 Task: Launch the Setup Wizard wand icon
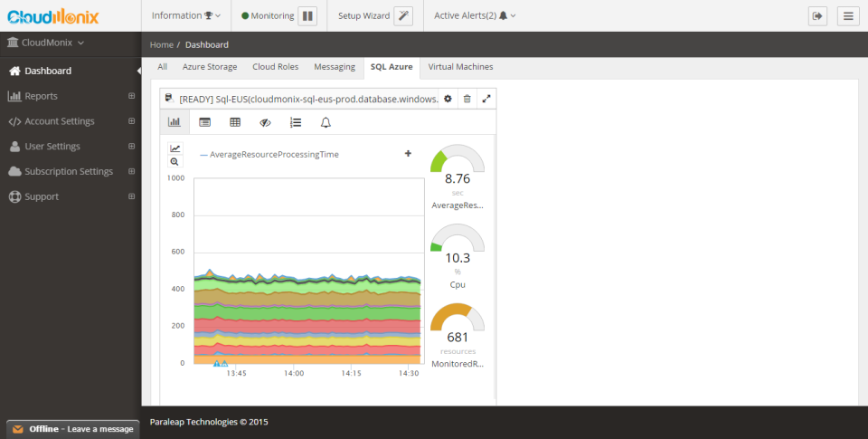[403, 16]
